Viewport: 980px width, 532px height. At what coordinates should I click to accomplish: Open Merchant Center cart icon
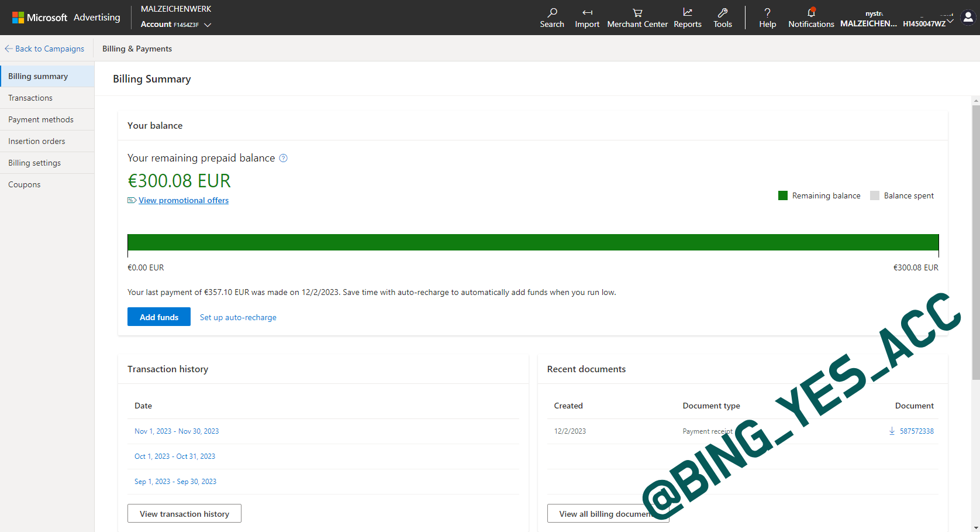[x=637, y=13]
